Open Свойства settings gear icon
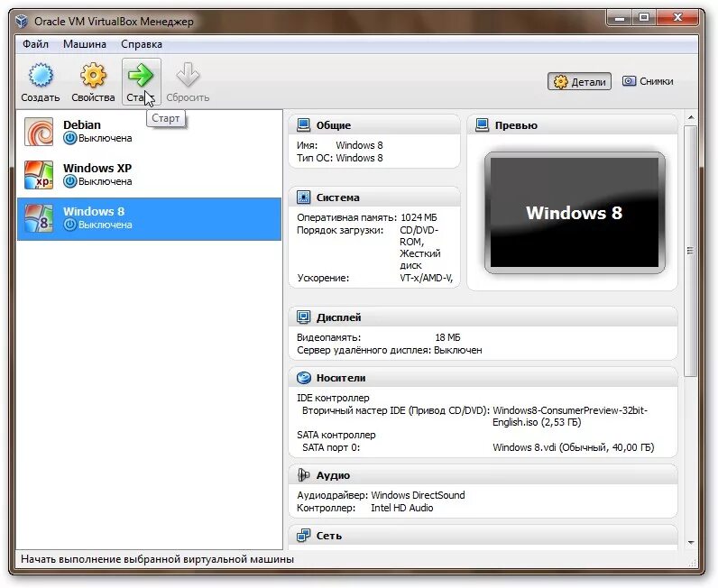 pos(94,76)
